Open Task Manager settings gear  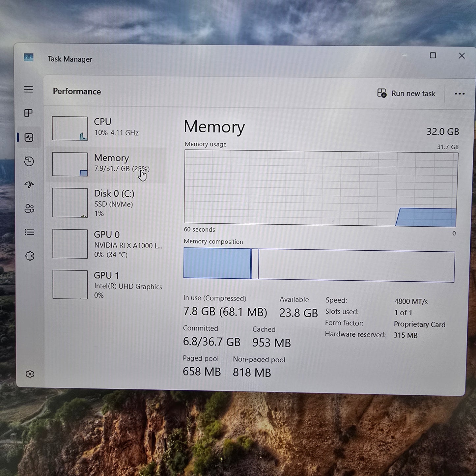pyautogui.click(x=30, y=374)
